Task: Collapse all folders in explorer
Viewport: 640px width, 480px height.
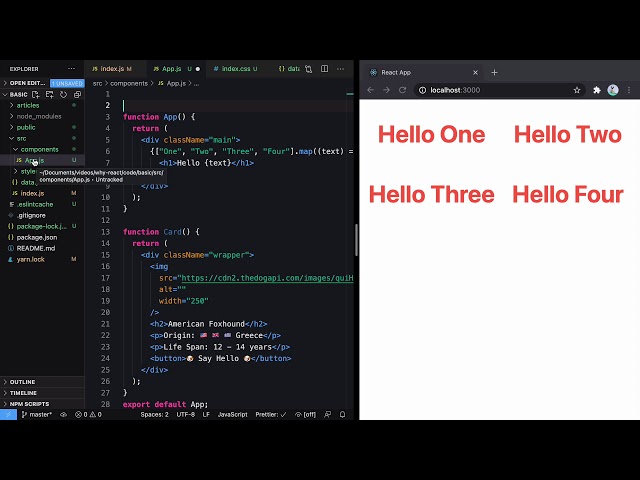Action: tap(77, 94)
